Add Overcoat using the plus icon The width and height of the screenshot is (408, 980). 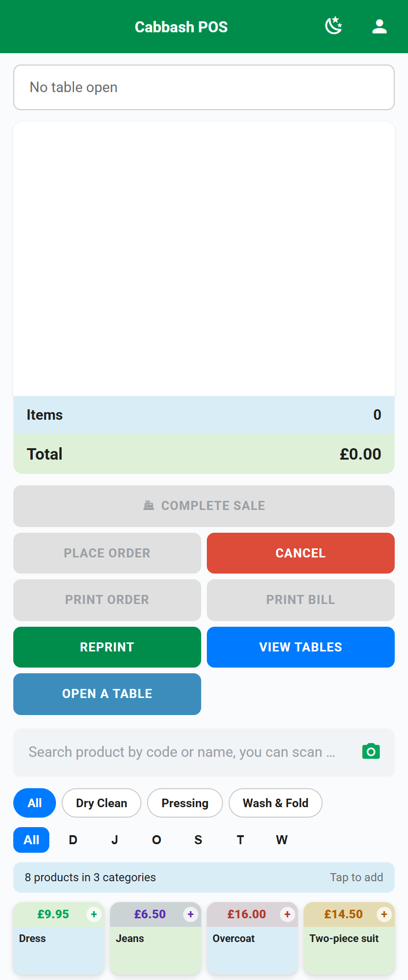[x=287, y=914]
